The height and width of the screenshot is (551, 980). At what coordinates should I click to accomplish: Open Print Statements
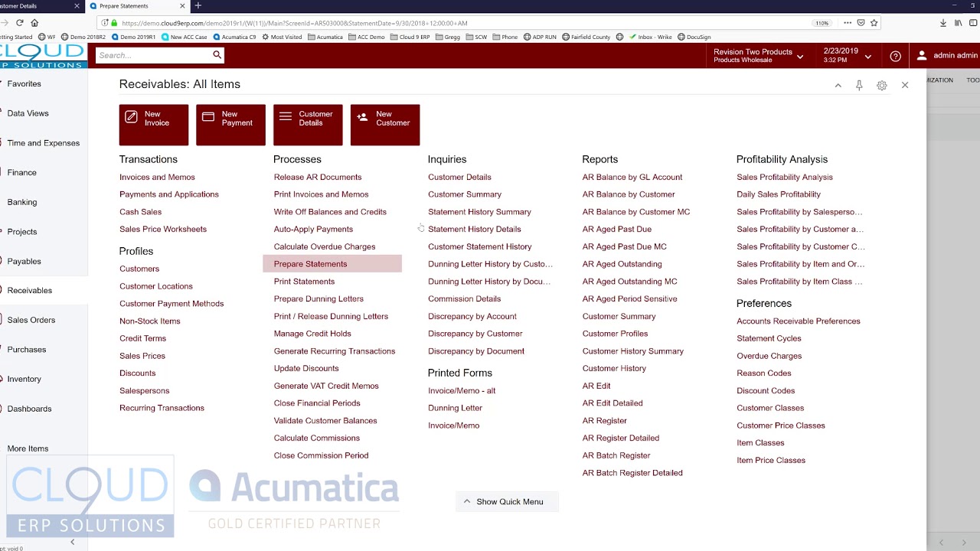point(304,282)
